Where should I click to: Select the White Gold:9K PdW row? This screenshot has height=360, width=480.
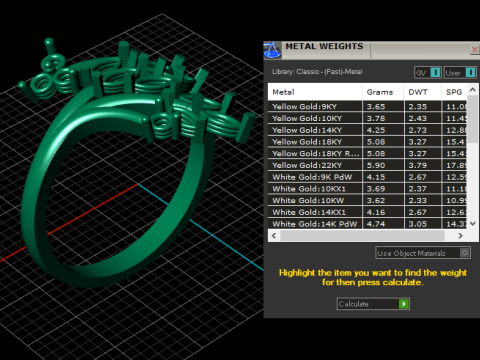point(367,177)
